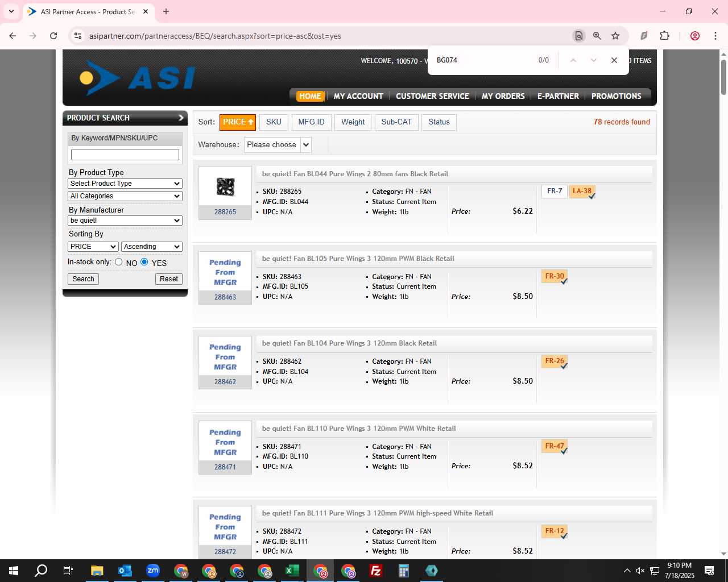Image resolution: width=728 pixels, height=582 pixels.
Task: Open SKU link 288463
Action: [225, 297]
